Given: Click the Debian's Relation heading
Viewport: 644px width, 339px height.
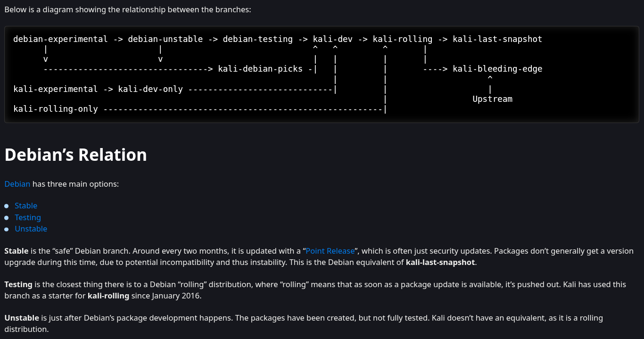Looking at the screenshot, I should (75, 155).
